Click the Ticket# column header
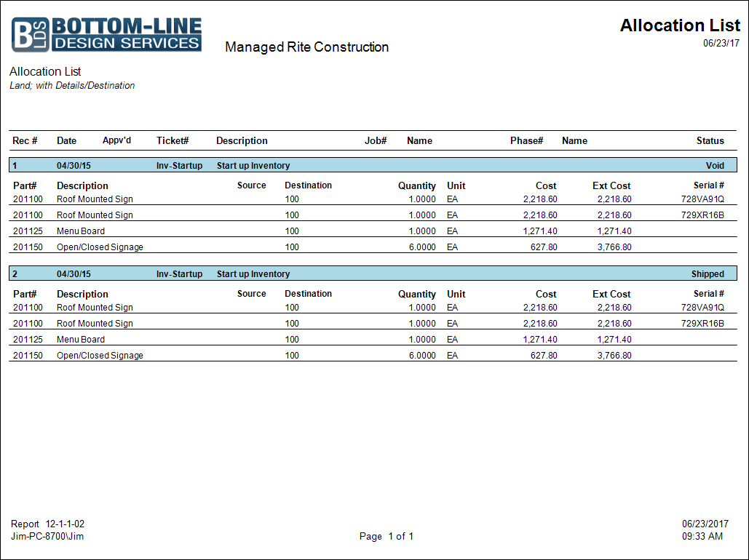 (173, 141)
